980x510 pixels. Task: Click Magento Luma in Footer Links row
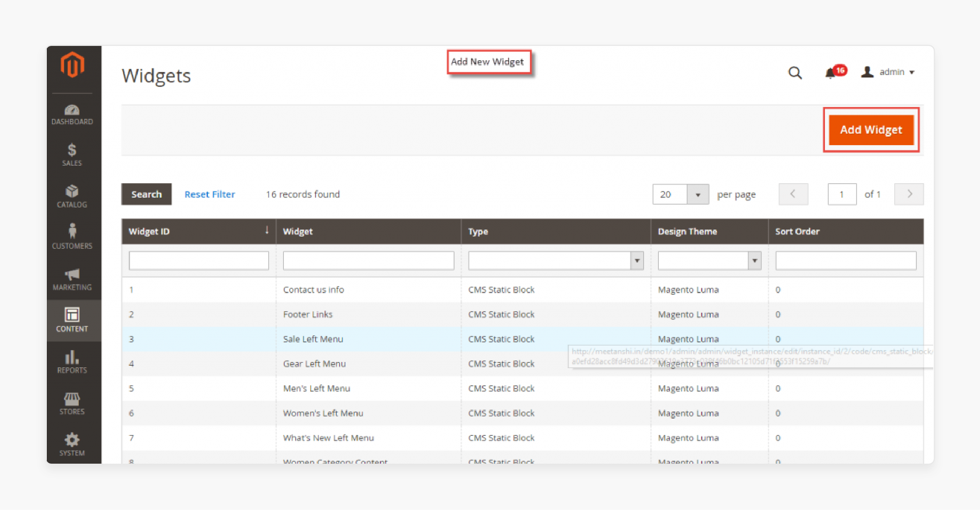pyautogui.click(x=688, y=314)
